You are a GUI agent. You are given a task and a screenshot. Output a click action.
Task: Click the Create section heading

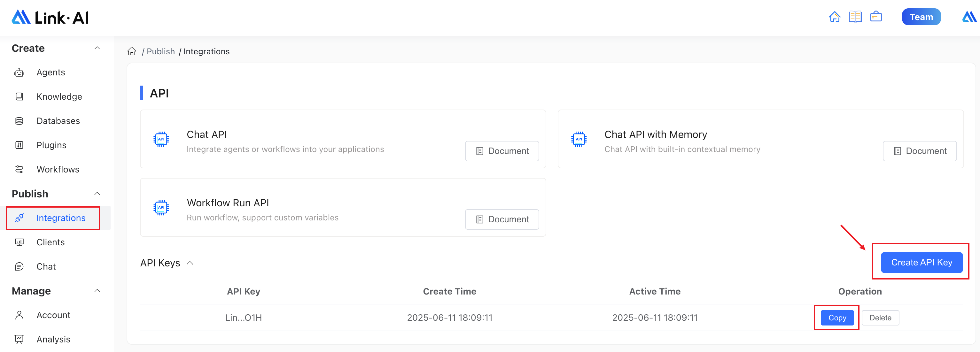[x=28, y=48]
